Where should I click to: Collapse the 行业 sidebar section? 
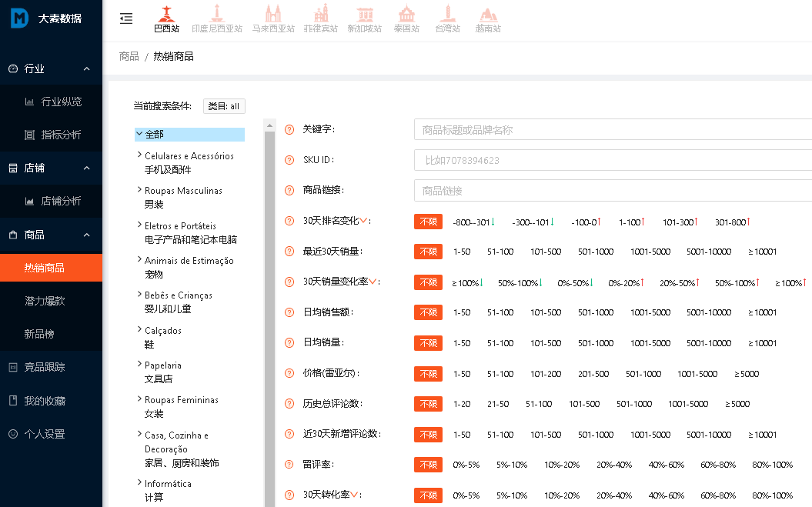pyautogui.click(x=86, y=68)
